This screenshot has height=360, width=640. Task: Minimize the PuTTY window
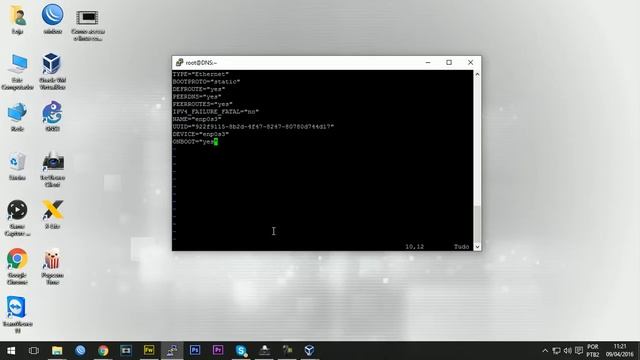pos(428,62)
